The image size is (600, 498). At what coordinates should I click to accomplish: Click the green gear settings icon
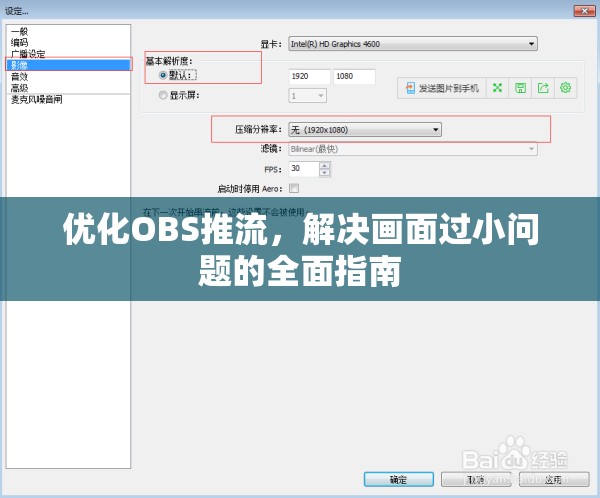click(x=565, y=88)
